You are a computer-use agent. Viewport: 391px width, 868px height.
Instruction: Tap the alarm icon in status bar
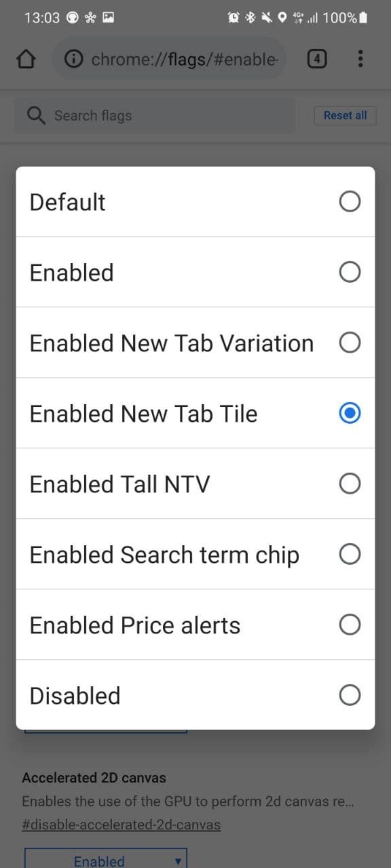click(234, 18)
